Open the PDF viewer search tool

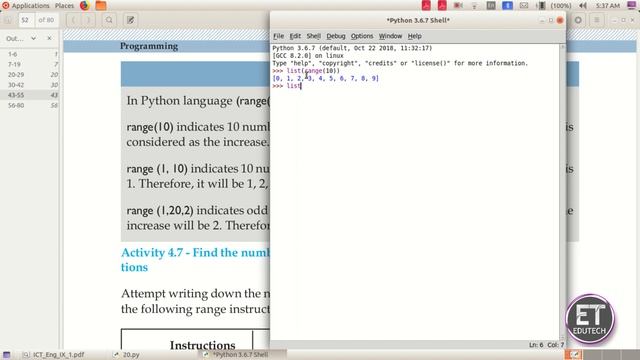109,20
